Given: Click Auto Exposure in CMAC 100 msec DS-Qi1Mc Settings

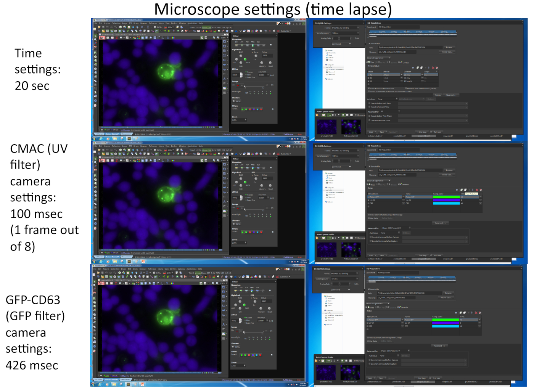Looking at the screenshot, I should [x=323, y=156].
